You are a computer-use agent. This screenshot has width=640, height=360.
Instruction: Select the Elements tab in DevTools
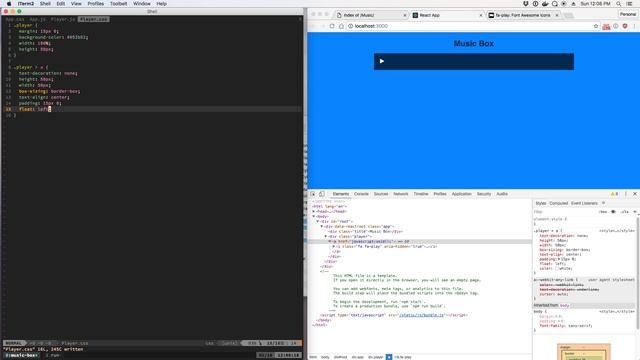pos(341,194)
